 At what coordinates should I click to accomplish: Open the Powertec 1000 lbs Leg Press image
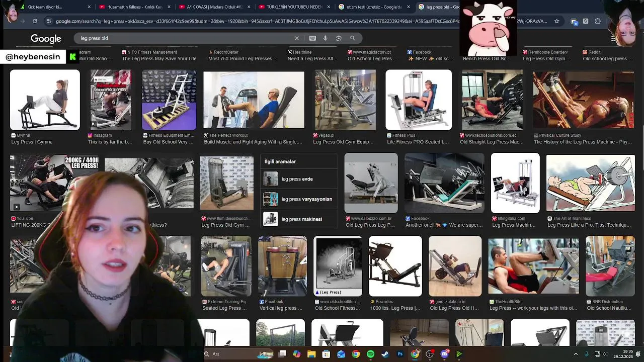(395, 266)
